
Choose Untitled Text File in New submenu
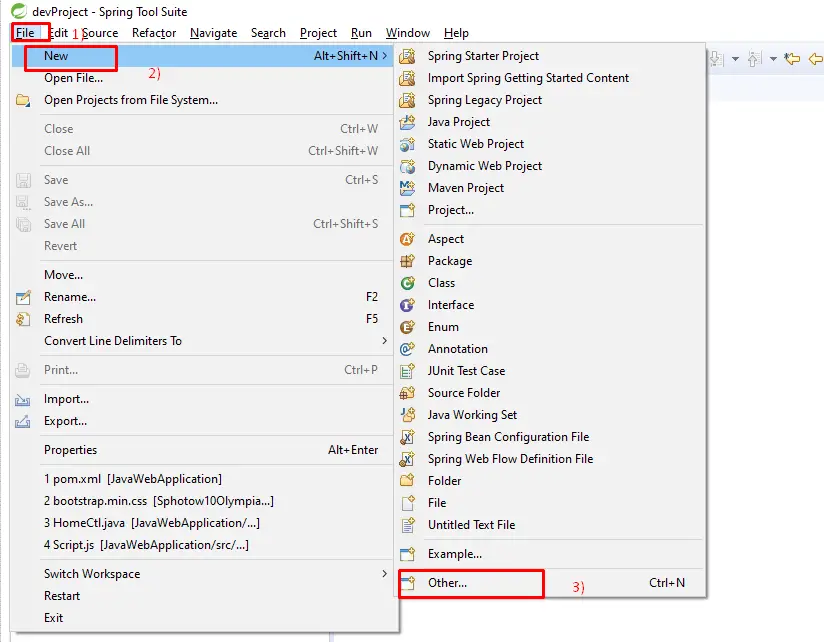tap(550, 525)
